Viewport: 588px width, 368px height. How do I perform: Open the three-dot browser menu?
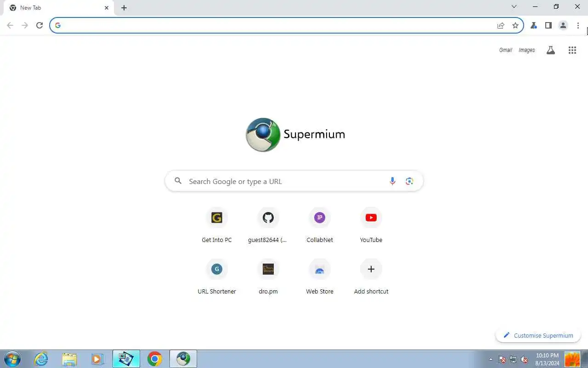point(578,25)
